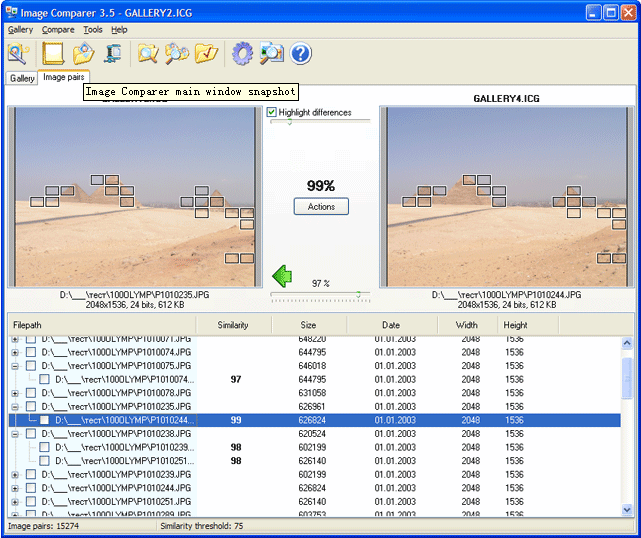Toggle the Highlight differences checkbox
Image resolution: width=641 pixels, height=538 pixels.
pos(272,112)
